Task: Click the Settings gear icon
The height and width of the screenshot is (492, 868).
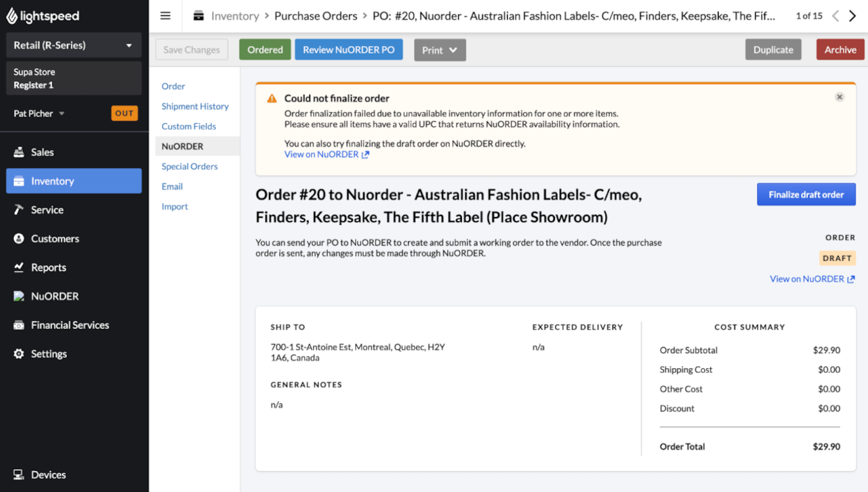Action: tap(19, 354)
